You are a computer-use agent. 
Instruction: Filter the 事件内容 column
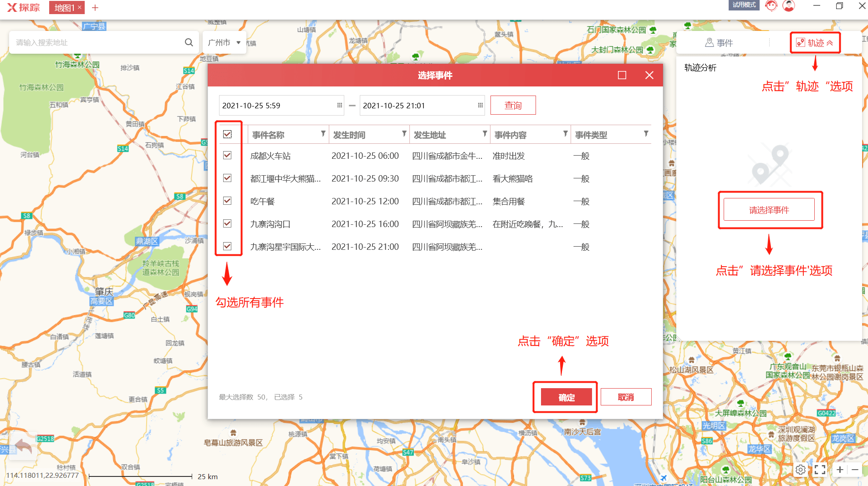(x=565, y=134)
